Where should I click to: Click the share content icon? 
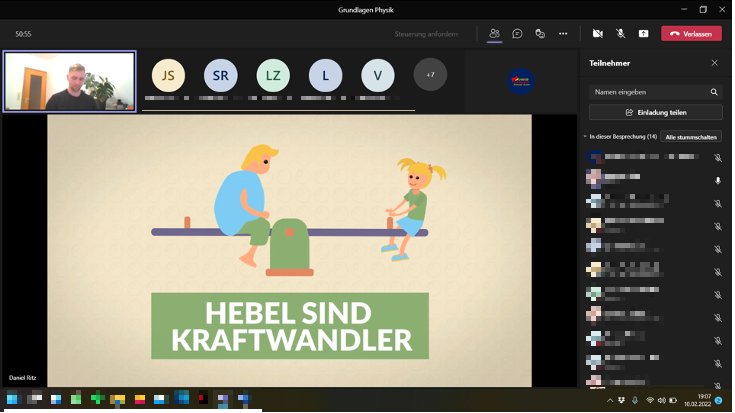pos(643,33)
